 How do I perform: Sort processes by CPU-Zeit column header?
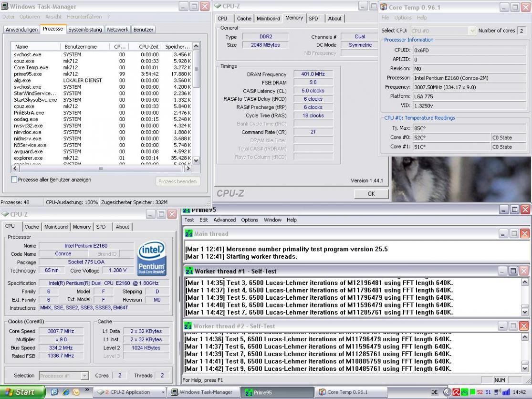pos(145,46)
